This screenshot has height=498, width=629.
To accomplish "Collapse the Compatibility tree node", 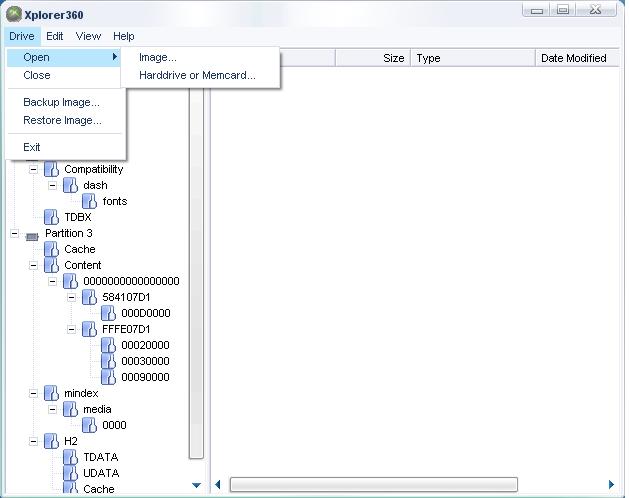I will 33,169.
